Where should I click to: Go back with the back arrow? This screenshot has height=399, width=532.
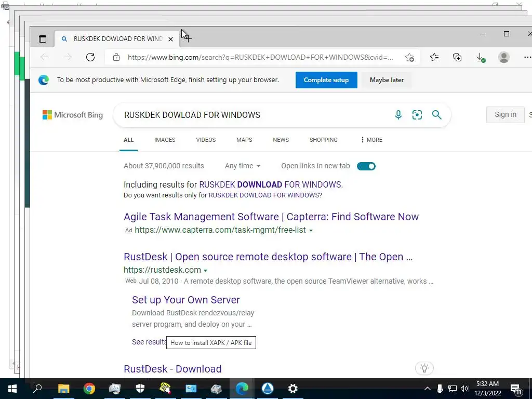coord(45,57)
